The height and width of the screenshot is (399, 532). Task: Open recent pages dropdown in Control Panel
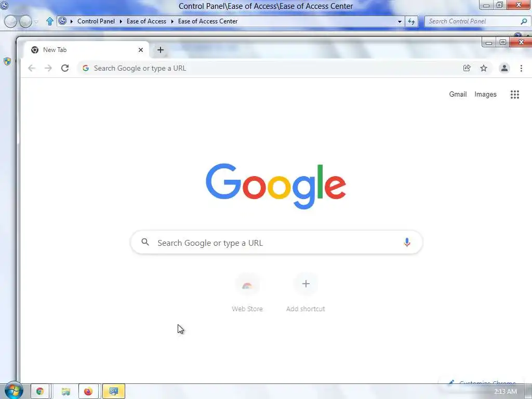point(36,21)
